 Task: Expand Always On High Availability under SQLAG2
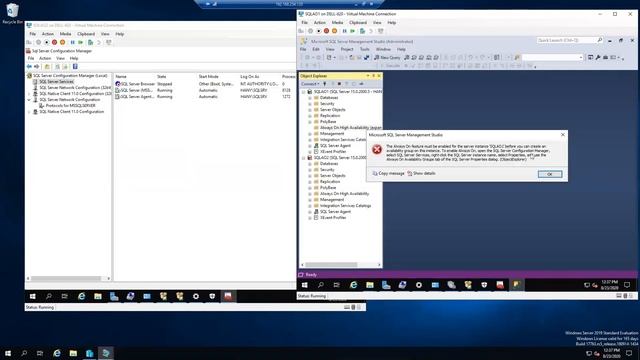coord(309,194)
